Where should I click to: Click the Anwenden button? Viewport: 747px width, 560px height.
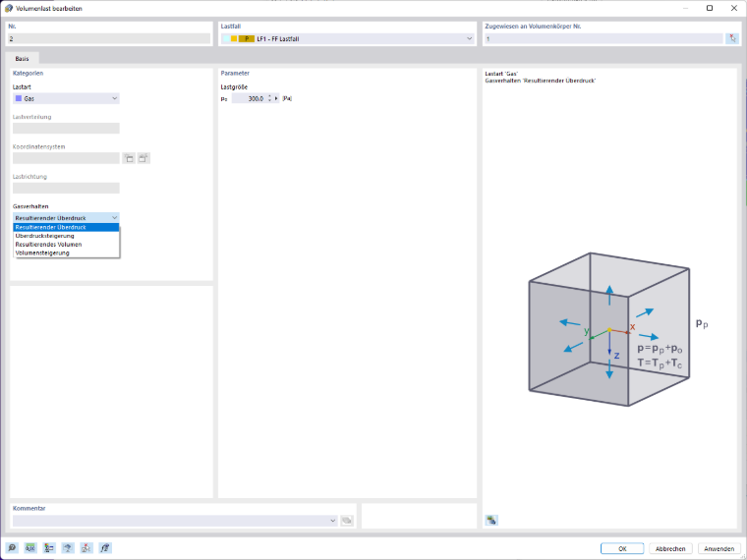point(718,548)
